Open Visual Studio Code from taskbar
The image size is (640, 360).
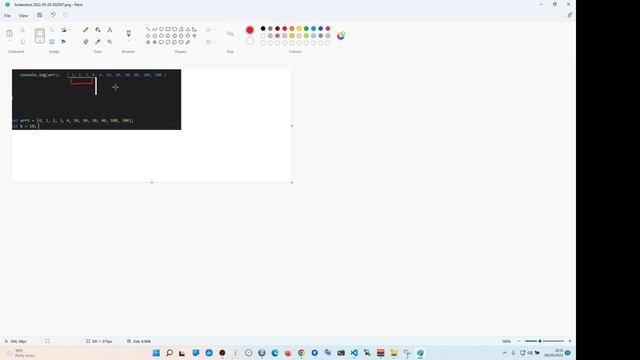pos(354,353)
